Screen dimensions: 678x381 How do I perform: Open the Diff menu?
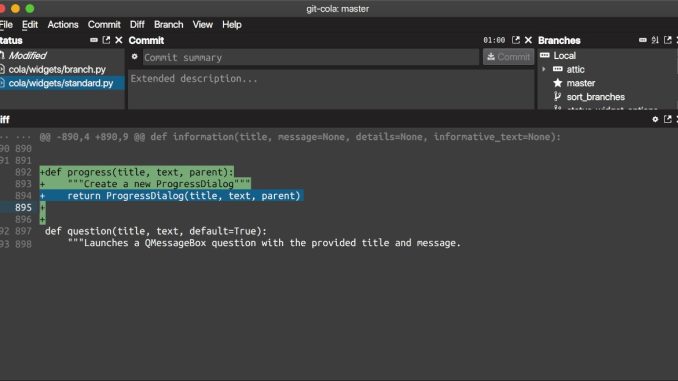(137, 25)
